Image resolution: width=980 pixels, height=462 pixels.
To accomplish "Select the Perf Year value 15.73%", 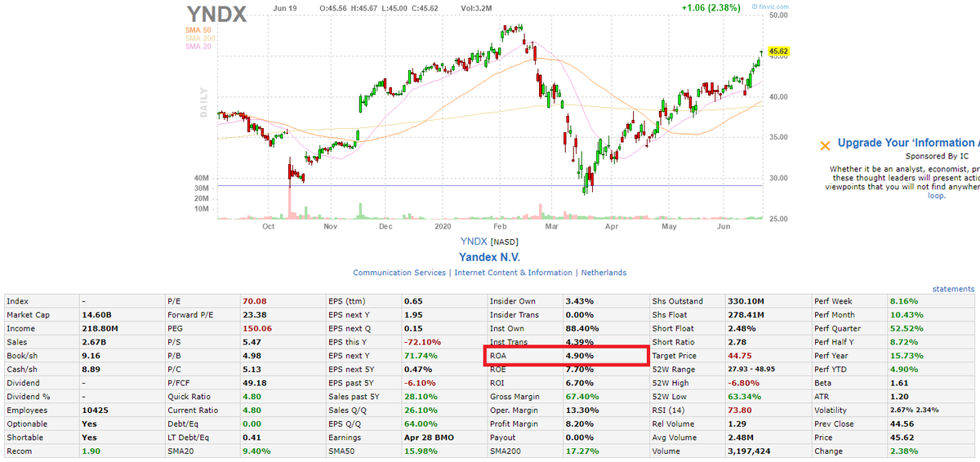I will [x=906, y=356].
